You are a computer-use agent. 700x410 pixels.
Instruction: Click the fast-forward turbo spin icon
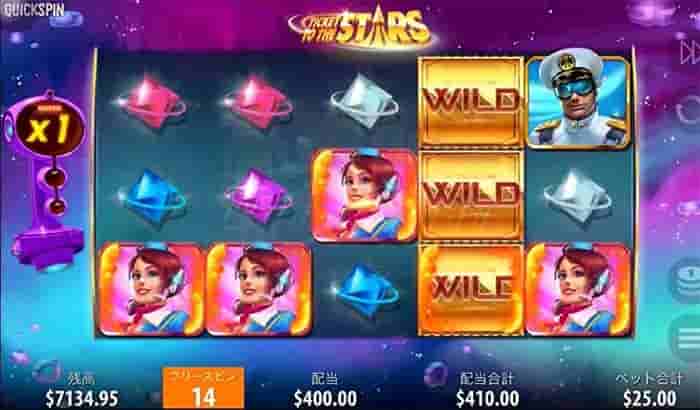pos(690,52)
